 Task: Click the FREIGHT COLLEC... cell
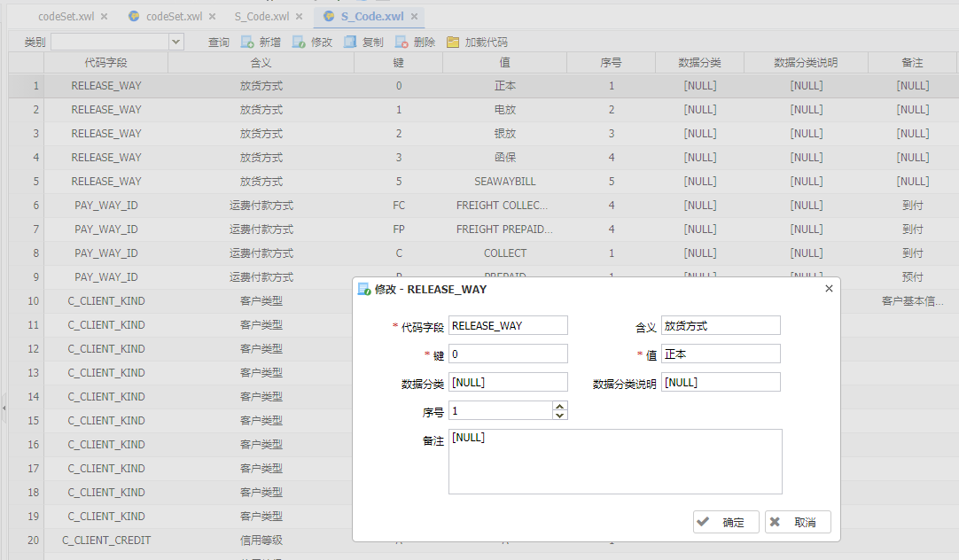504,205
